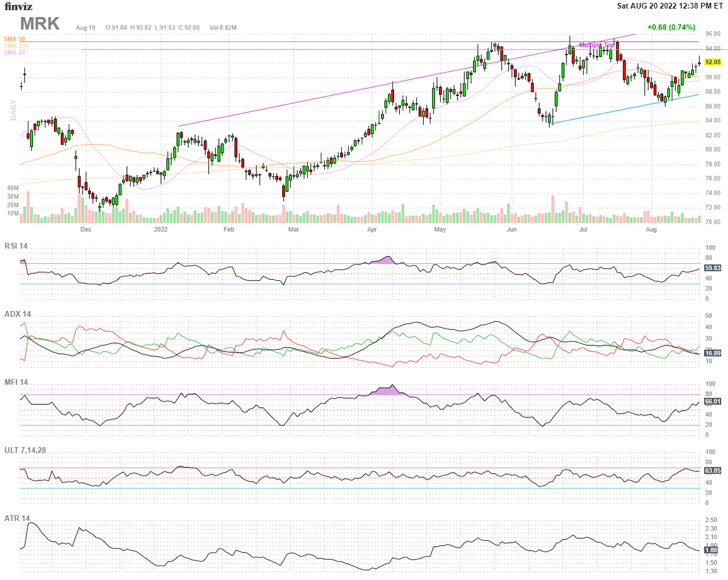Click the 10M volume axis label
728x580 pixels.
pos(13,214)
